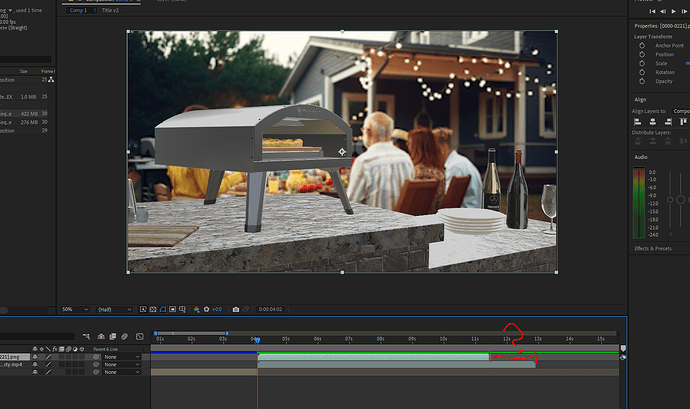
Task: Select the mp4 layer name in timeline
Action: (x=11, y=365)
